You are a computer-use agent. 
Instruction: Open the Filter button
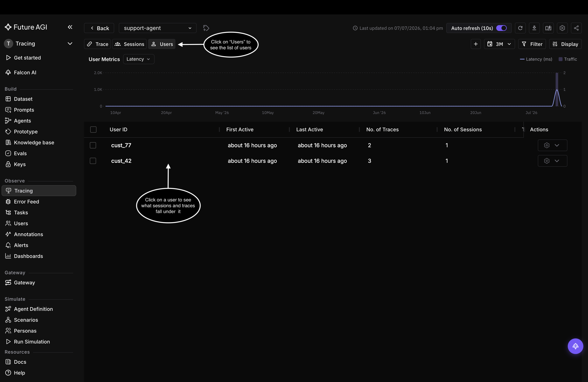tap(532, 44)
